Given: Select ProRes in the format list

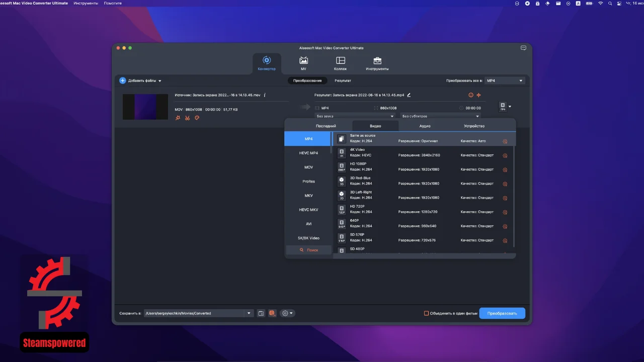Looking at the screenshot, I should [308, 182].
